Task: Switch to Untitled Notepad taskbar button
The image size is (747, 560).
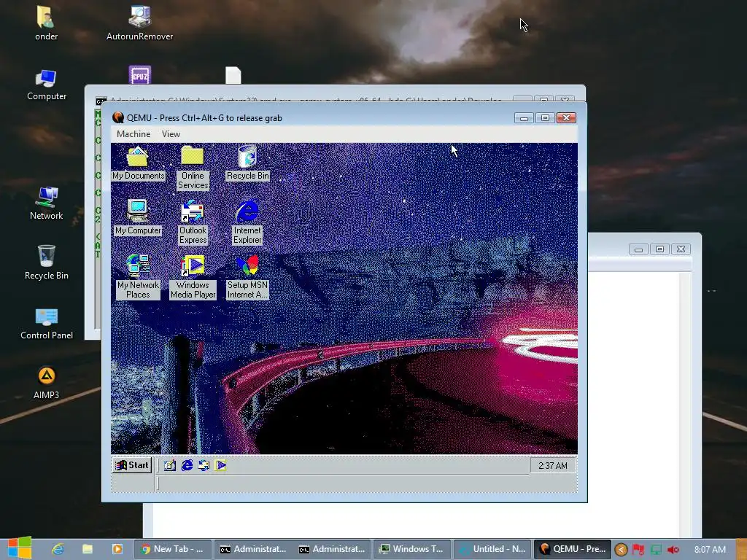Action: point(492,549)
